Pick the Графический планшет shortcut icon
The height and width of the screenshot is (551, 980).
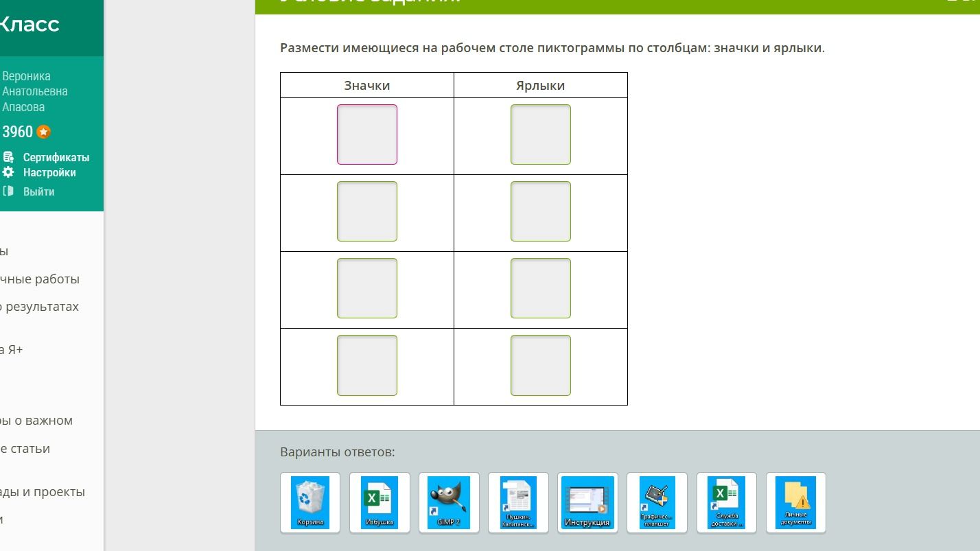click(657, 502)
